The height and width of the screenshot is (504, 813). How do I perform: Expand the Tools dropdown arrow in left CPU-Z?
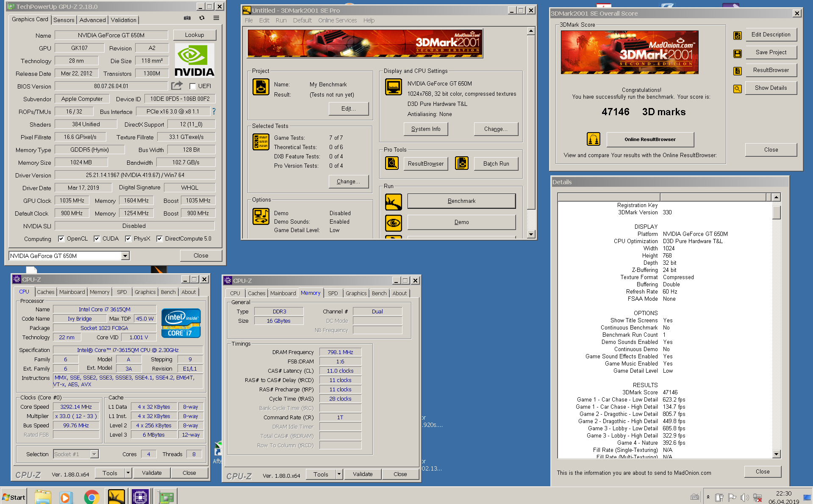(128, 473)
